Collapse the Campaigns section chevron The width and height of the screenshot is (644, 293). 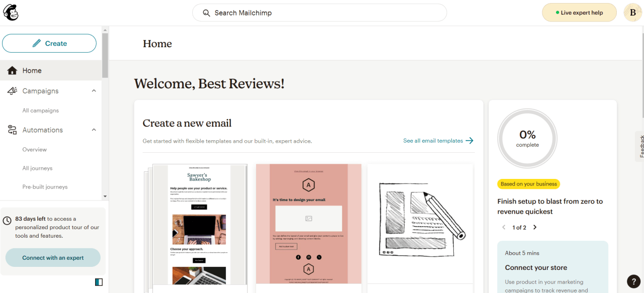(93, 90)
